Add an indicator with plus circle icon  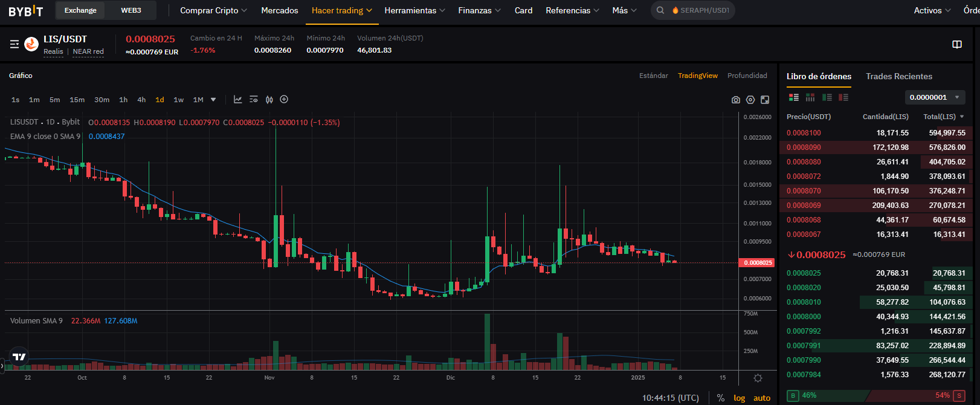284,100
